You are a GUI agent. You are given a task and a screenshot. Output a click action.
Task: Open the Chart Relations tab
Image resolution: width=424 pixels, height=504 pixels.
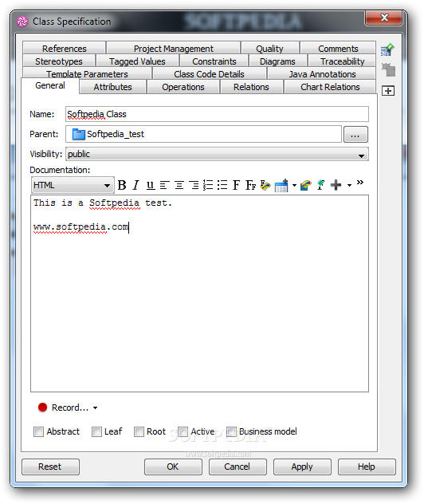330,87
